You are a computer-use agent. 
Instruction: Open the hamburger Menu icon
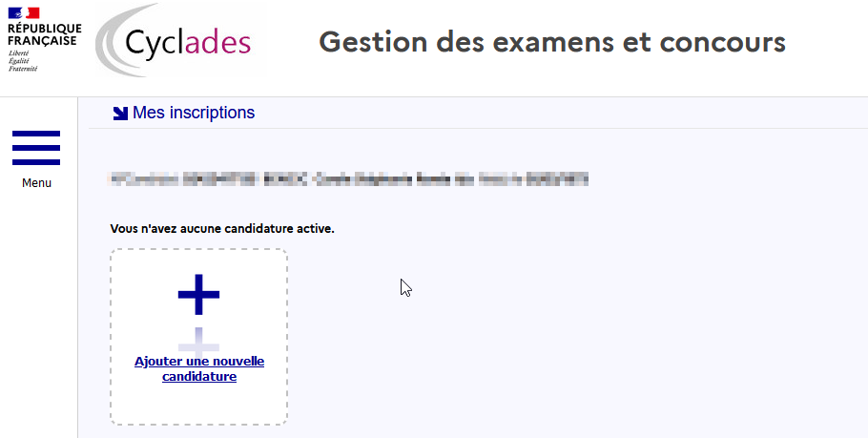pyautogui.click(x=36, y=148)
